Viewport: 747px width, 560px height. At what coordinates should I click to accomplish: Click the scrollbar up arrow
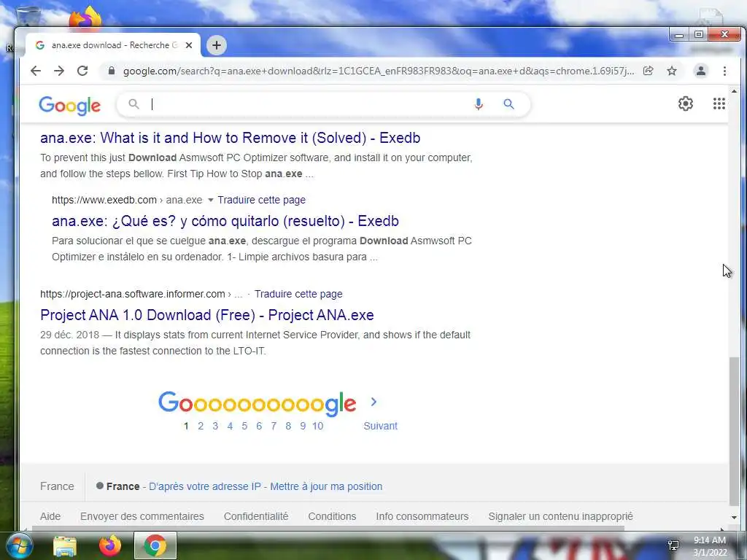(734, 91)
